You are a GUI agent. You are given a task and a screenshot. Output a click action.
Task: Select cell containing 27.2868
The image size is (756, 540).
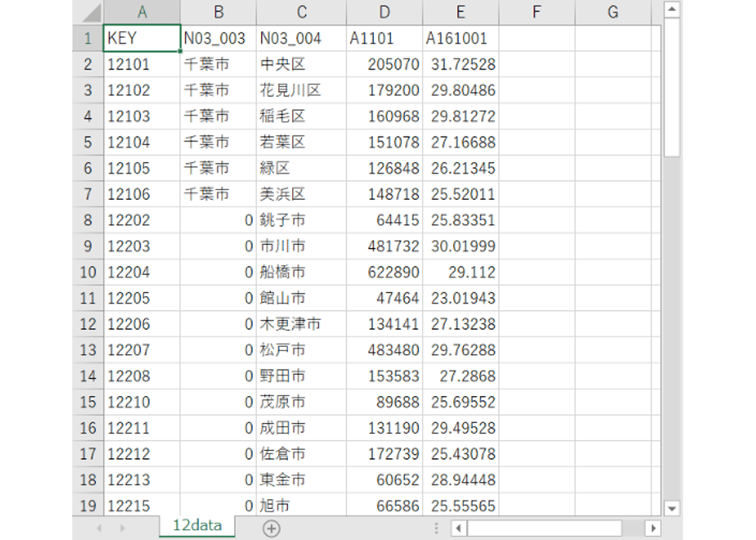[461, 376]
